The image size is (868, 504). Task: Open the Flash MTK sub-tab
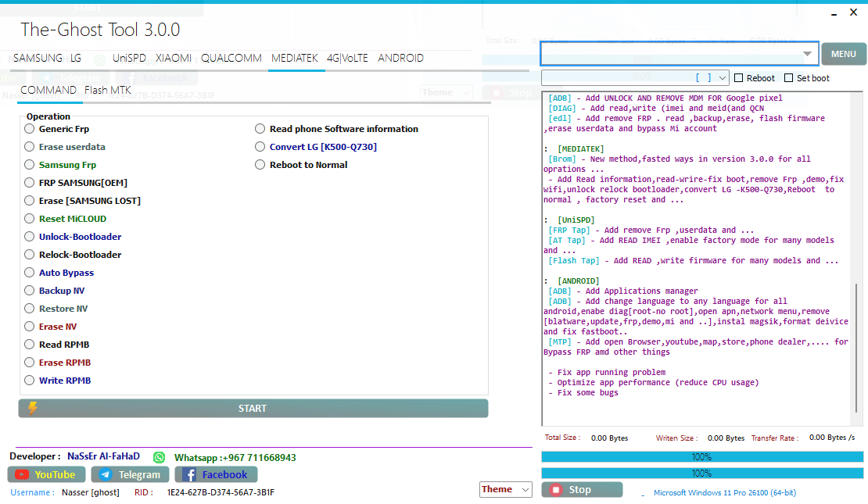108,90
